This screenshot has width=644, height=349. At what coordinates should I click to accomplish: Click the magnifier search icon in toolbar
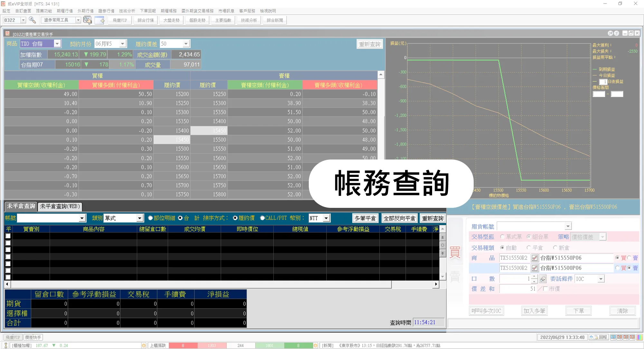coord(32,20)
